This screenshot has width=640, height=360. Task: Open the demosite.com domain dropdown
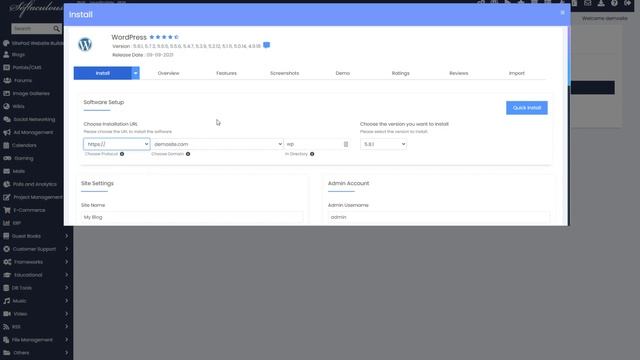tap(217, 144)
